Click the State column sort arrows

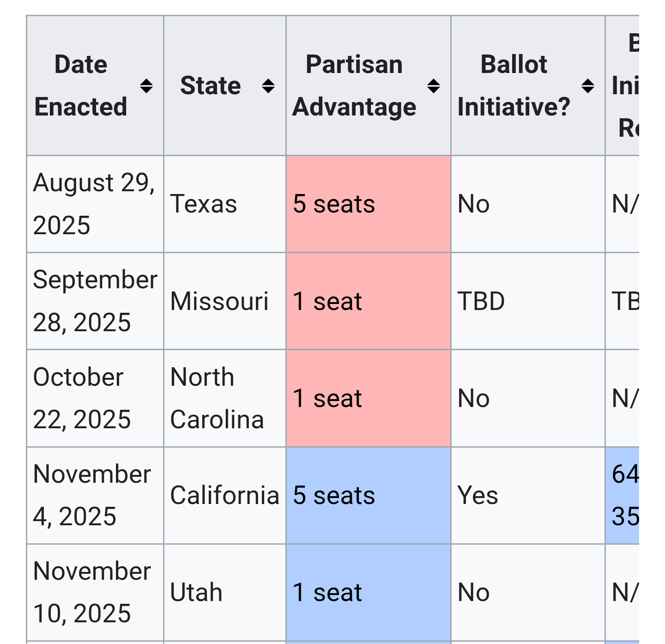[268, 86]
